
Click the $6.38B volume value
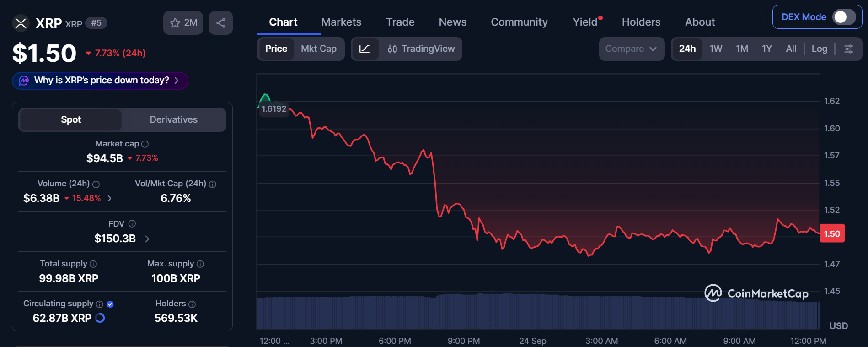click(42, 198)
